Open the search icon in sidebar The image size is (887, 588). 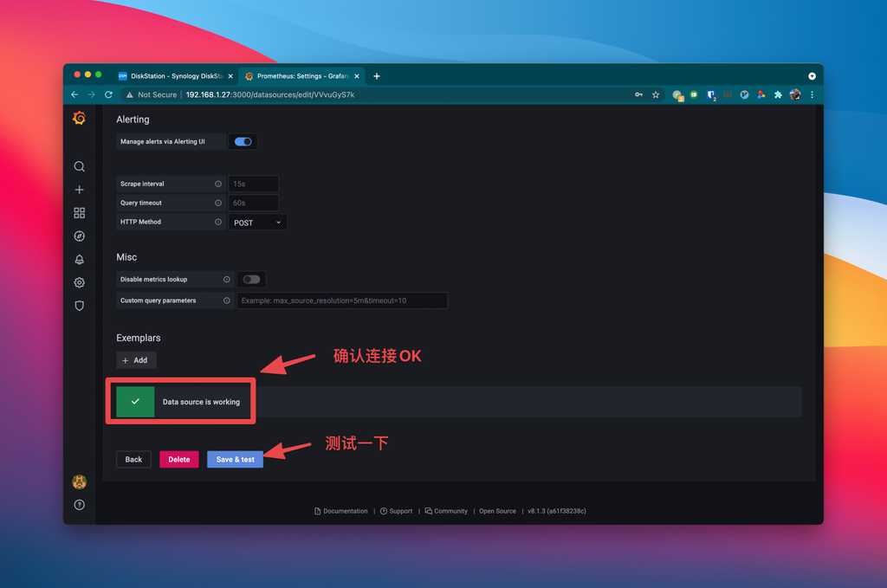tap(79, 166)
